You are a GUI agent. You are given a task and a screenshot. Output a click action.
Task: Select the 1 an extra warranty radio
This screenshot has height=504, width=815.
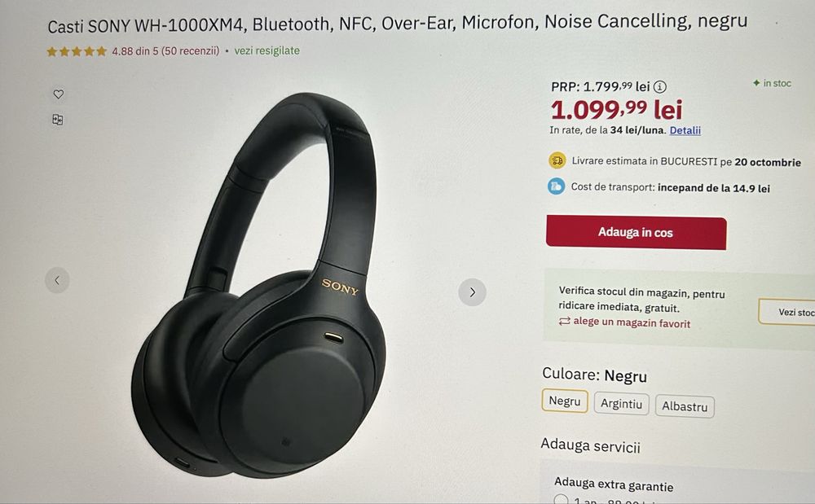tap(561, 500)
